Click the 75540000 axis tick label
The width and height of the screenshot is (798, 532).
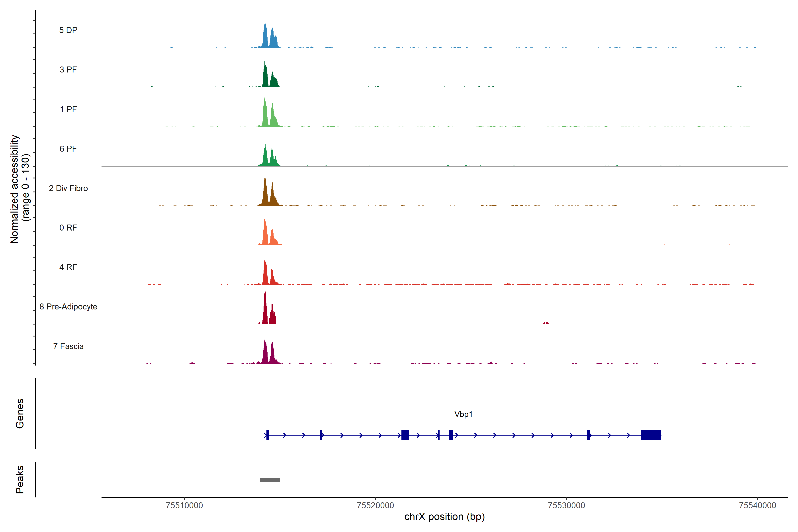pyautogui.click(x=757, y=505)
